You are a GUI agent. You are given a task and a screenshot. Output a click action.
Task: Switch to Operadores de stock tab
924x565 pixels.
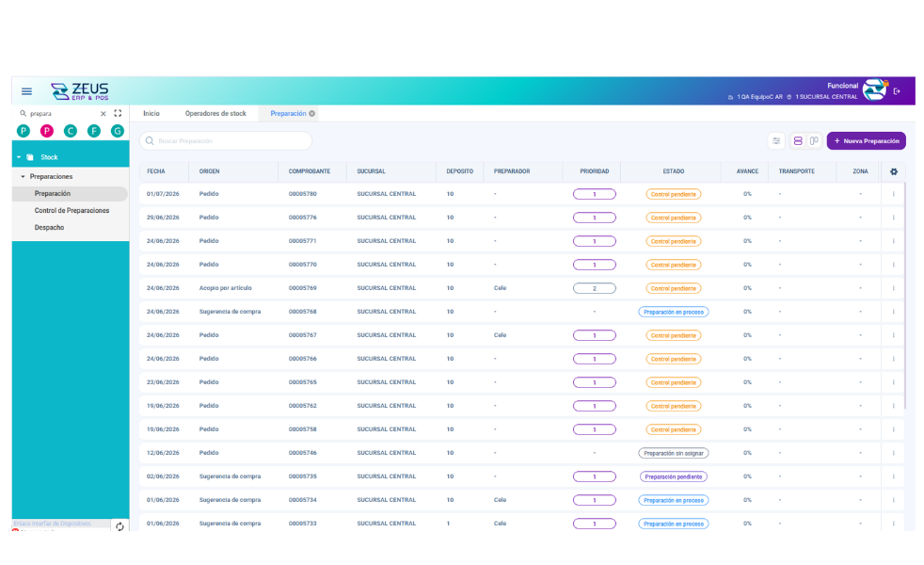click(215, 113)
